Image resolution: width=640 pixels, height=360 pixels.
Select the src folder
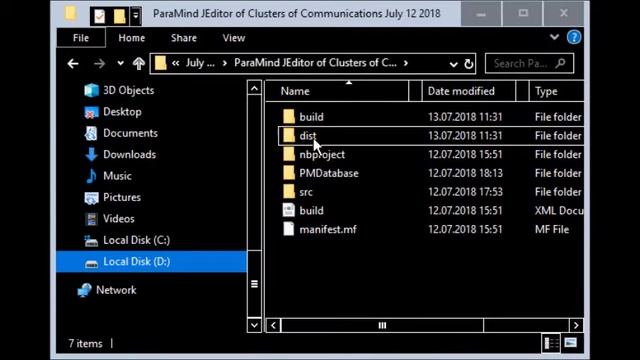coord(431,192)
